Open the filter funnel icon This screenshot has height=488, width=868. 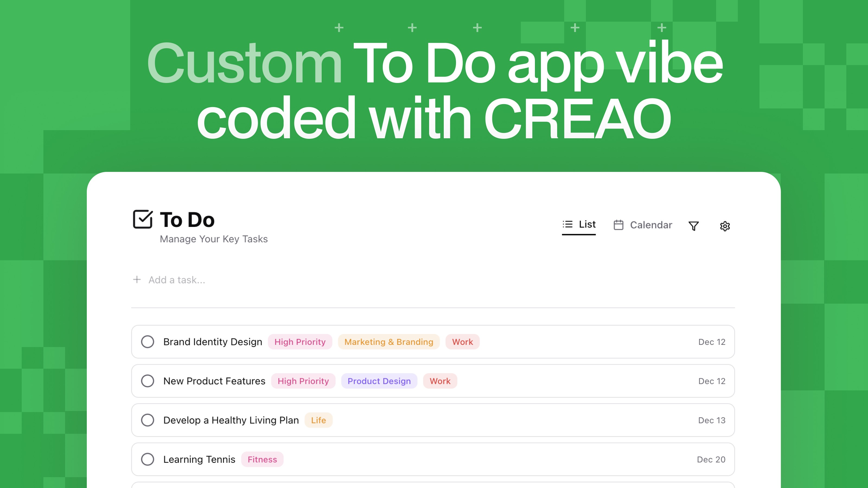coord(694,226)
